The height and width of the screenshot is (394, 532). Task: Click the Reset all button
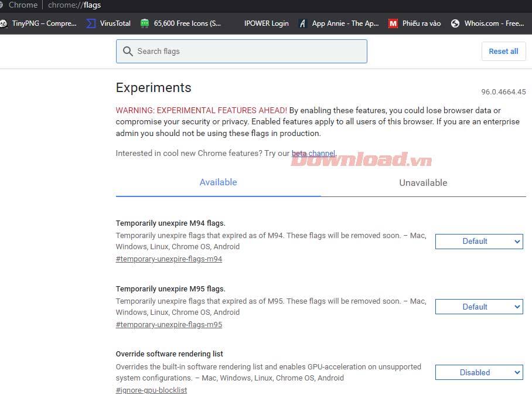coord(503,51)
